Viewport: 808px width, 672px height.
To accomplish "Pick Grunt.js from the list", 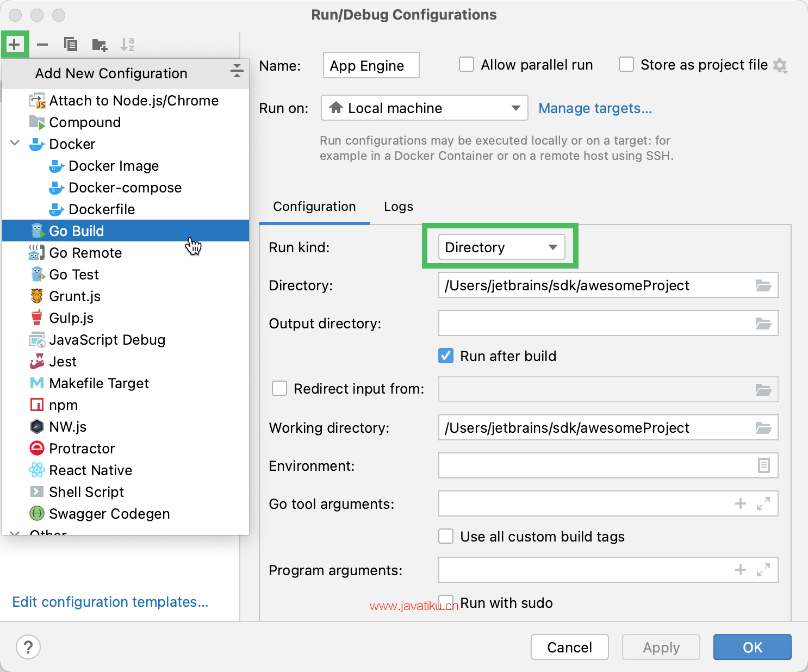I will click(x=126, y=296).
